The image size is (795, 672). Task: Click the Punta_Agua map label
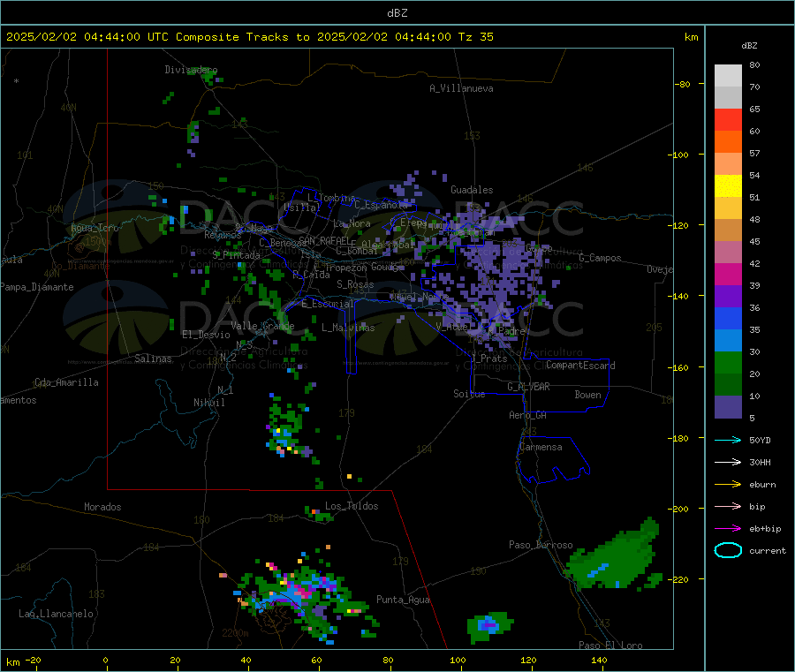coord(403,600)
